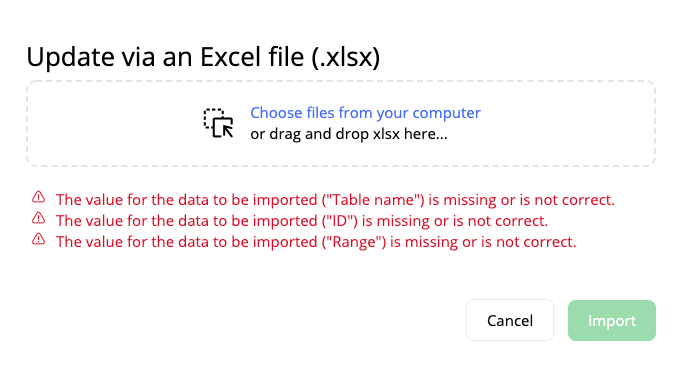Image resolution: width=680 pixels, height=366 pixels.
Task: Click the quoted "Range" text in third error
Action: [354, 242]
